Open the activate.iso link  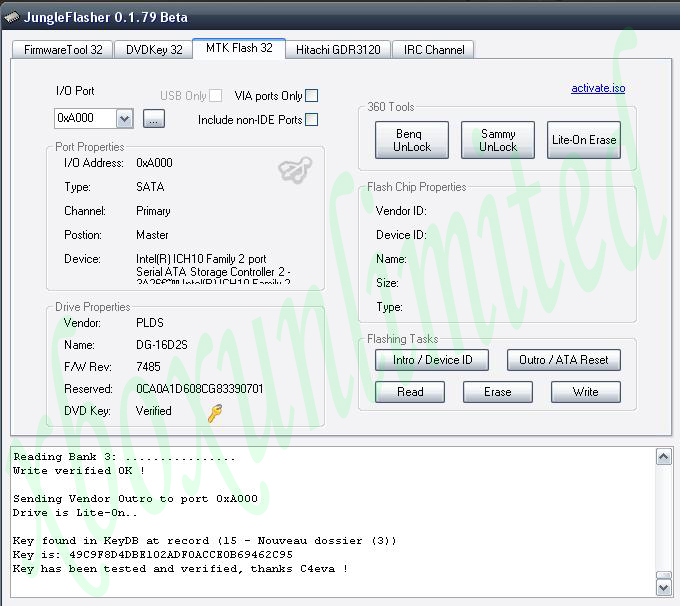(x=598, y=88)
